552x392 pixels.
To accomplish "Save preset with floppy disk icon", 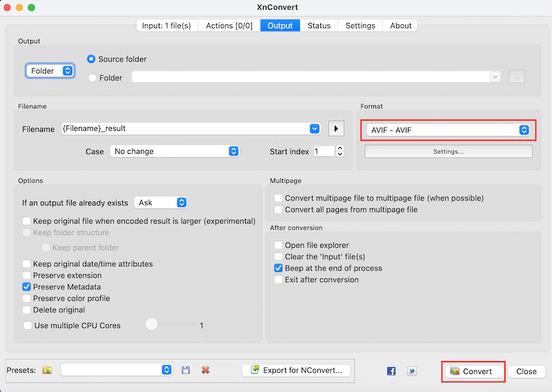I will [x=186, y=370].
